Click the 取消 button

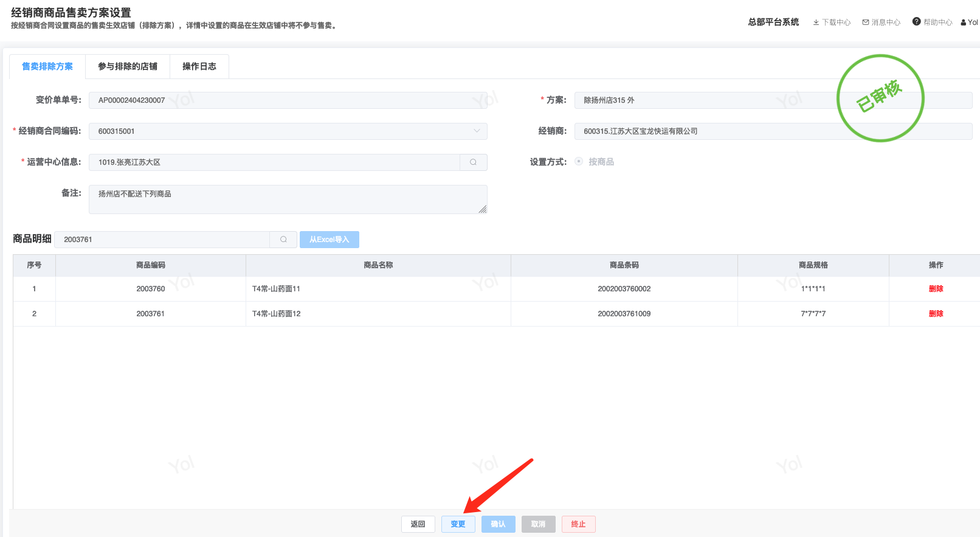point(539,524)
